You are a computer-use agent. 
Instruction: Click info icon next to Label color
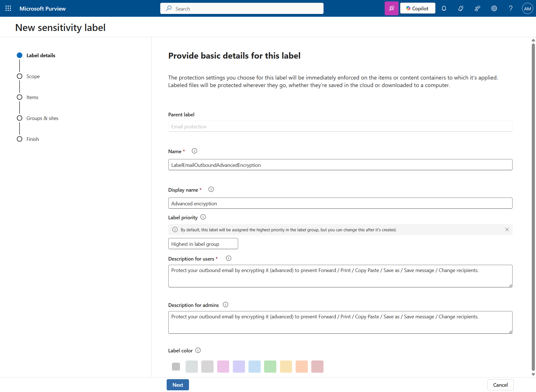(198, 350)
